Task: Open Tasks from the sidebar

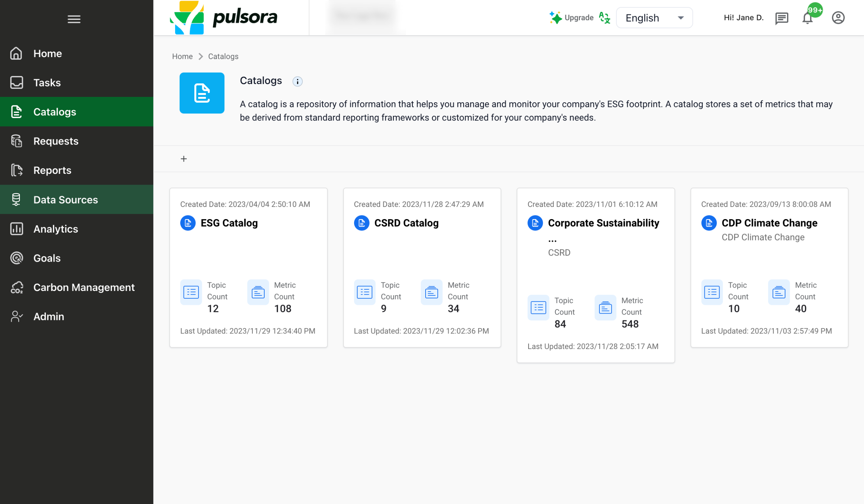Action: pyautogui.click(x=47, y=83)
